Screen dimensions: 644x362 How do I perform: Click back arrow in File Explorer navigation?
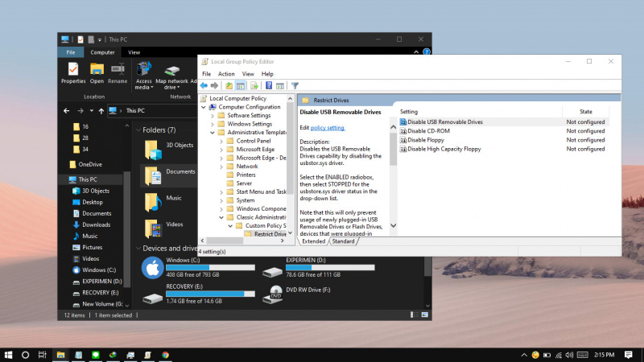67,111
